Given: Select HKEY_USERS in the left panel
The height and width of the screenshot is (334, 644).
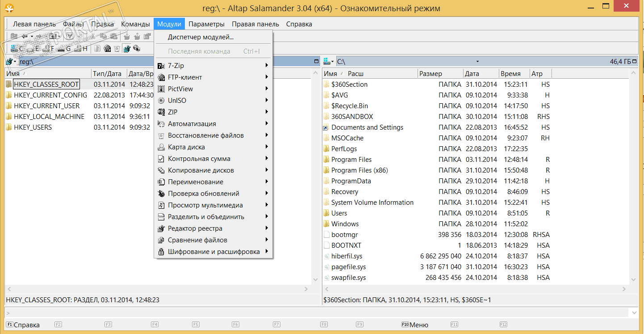Looking at the screenshot, I should 33,127.
